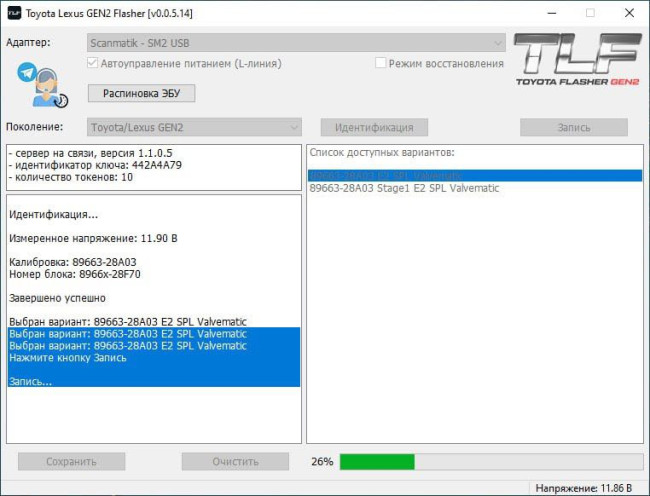
Task: Click the Очистить button
Action: point(235,462)
